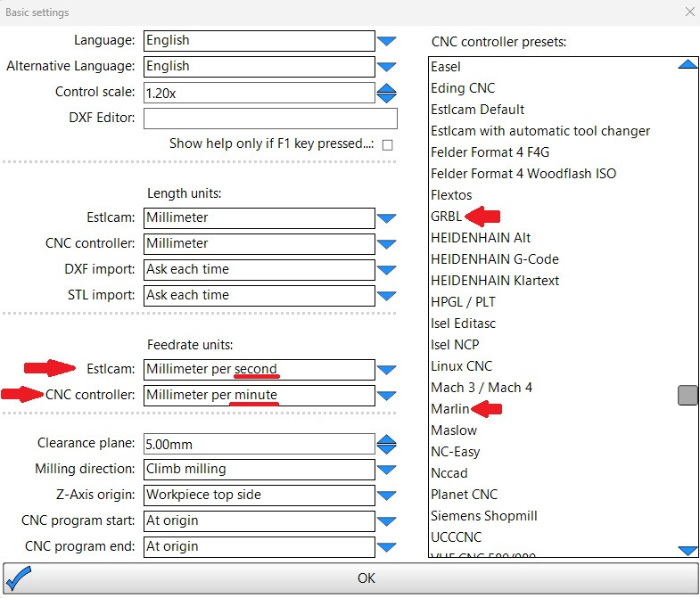The image size is (700, 598).
Task: Open the Language dropdown arrow
Action: (386, 41)
